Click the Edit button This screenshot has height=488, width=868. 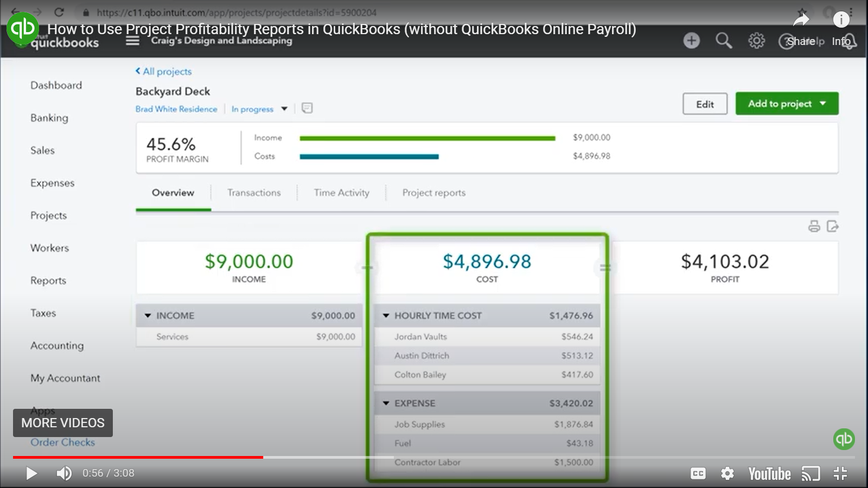click(x=705, y=104)
